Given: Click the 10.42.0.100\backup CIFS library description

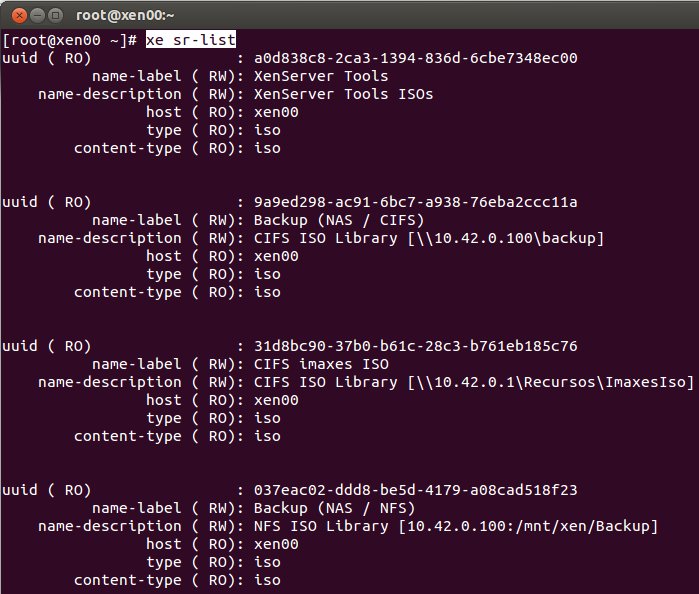Looking at the screenshot, I should coord(429,238).
